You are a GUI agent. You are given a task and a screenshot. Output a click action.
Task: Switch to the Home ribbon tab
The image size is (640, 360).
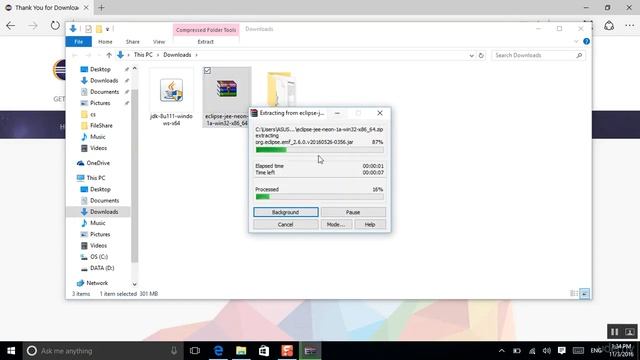point(105,42)
